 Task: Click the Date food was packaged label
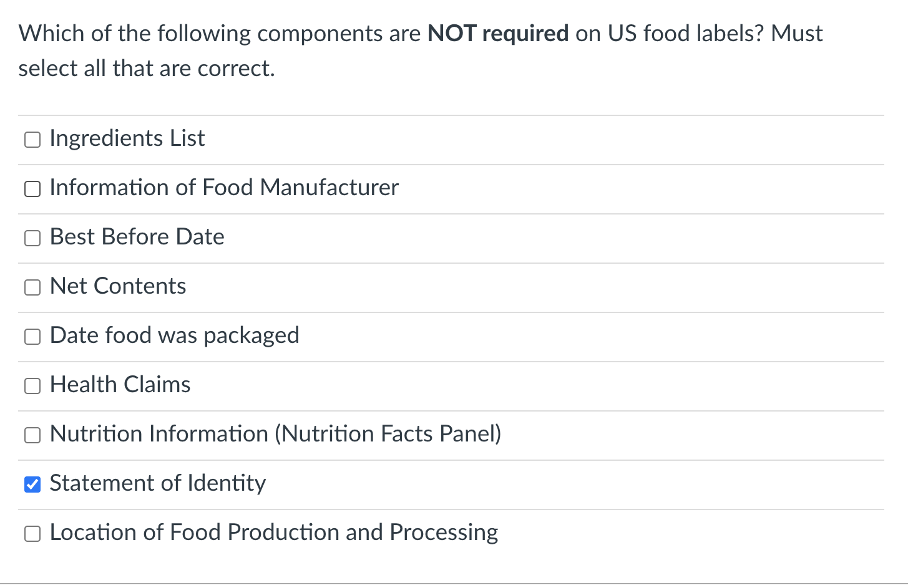174,335
